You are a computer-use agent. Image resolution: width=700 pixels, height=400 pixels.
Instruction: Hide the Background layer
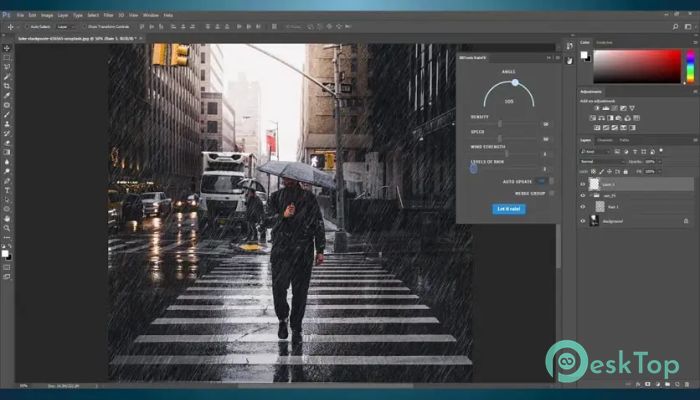pyautogui.click(x=583, y=221)
